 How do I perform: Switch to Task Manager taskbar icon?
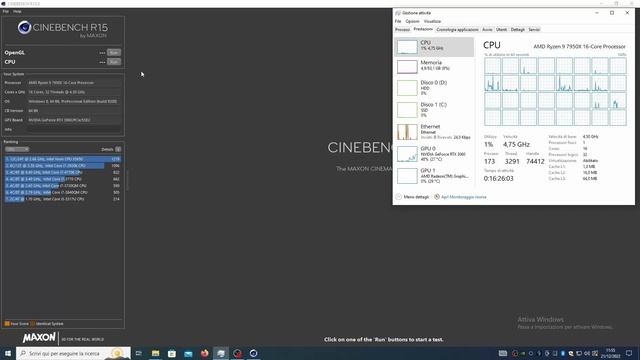[x=221, y=353]
